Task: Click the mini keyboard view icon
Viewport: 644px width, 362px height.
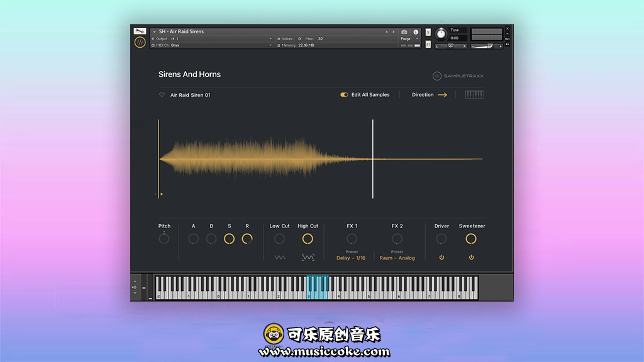Action: [x=474, y=95]
